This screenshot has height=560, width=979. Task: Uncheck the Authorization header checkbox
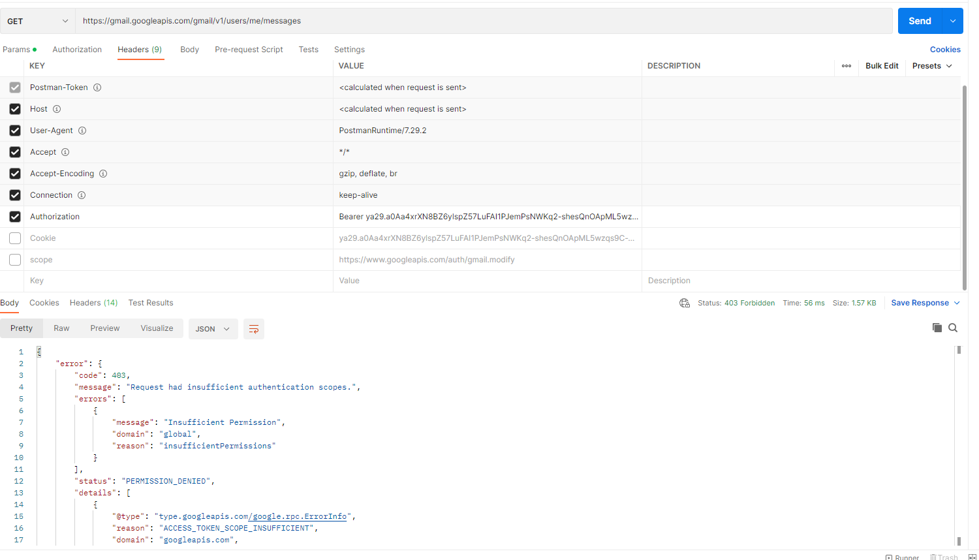[15, 217]
